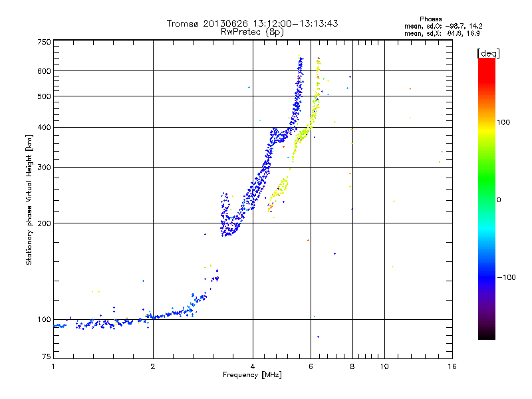Click the '1' x-axis tick label
532x399 pixels.
click(53, 366)
